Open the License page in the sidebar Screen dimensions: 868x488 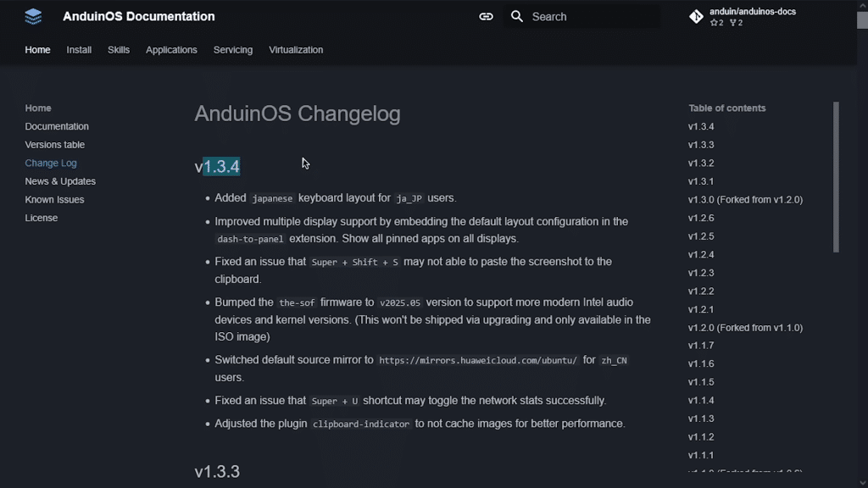pos(41,217)
